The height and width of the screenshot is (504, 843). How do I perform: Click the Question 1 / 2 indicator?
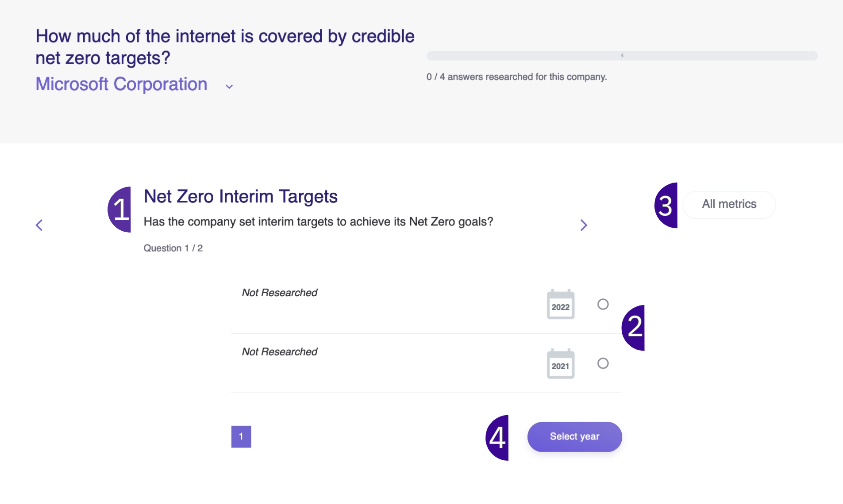[x=173, y=248]
